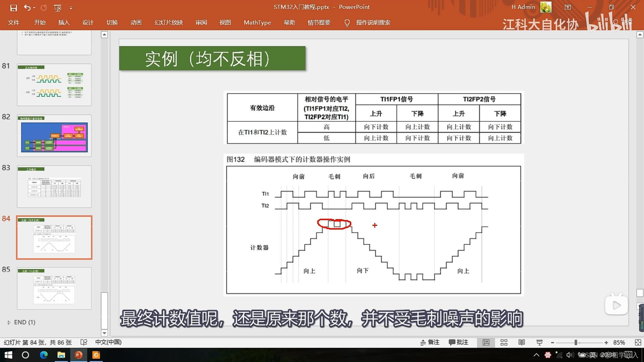Toggle the 备注 notes pane
Screen dimensions: 644x362
(430, 342)
